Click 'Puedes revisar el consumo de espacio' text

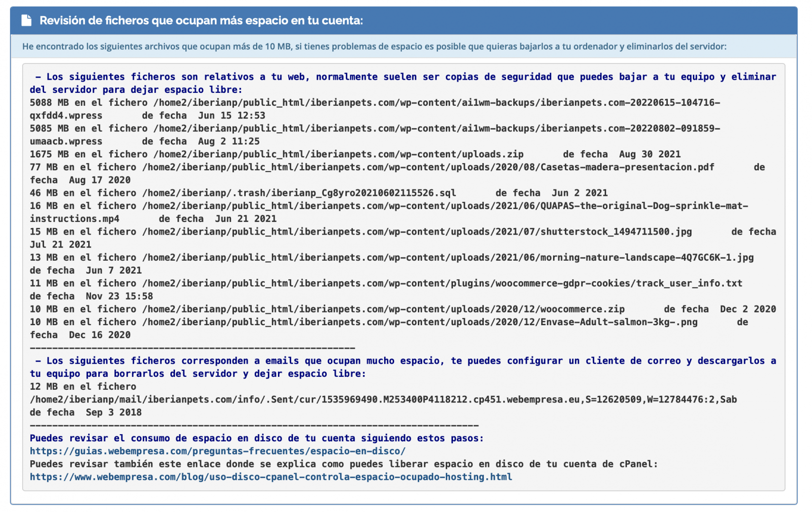click(257, 438)
